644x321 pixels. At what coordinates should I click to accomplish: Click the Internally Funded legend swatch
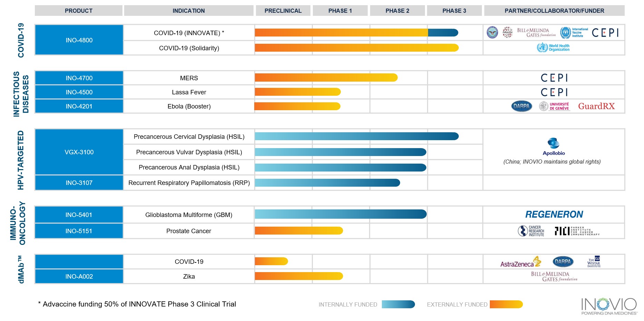(x=398, y=304)
